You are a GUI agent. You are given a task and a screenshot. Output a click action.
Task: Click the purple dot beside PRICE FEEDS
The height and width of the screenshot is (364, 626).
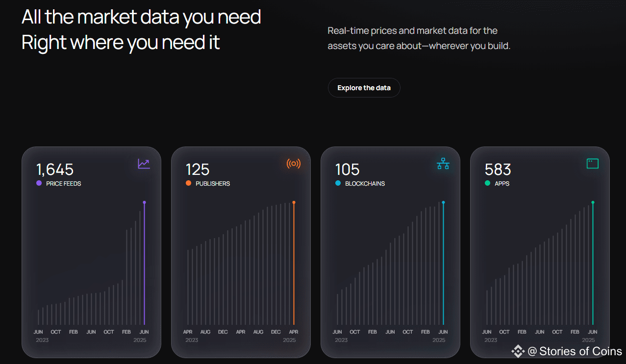[x=39, y=183]
